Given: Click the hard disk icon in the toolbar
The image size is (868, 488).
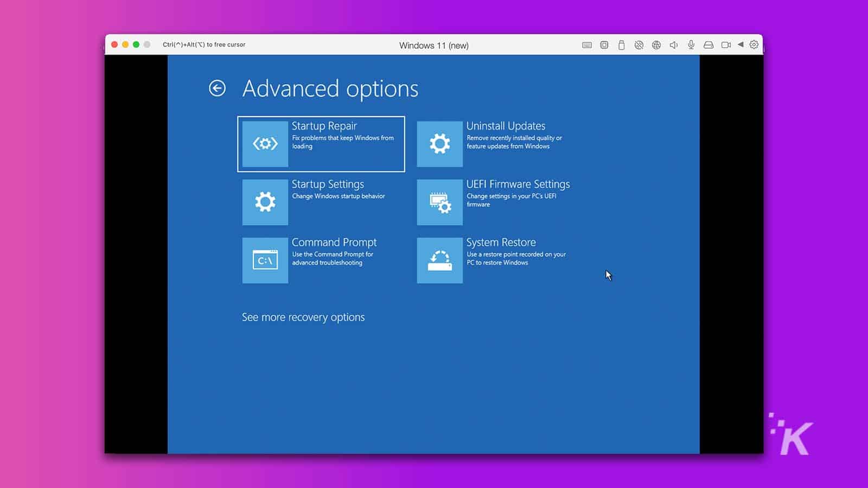Looking at the screenshot, I should click(x=709, y=45).
